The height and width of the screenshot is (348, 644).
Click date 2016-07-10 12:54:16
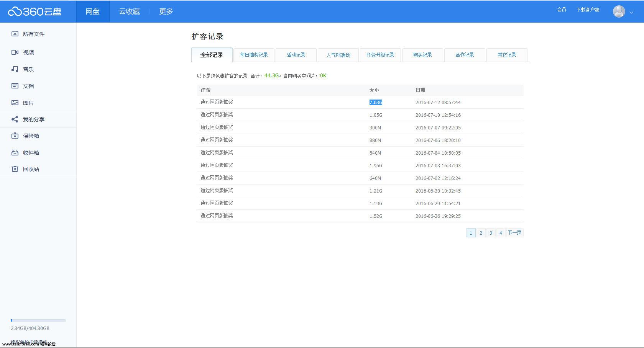pyautogui.click(x=438, y=115)
